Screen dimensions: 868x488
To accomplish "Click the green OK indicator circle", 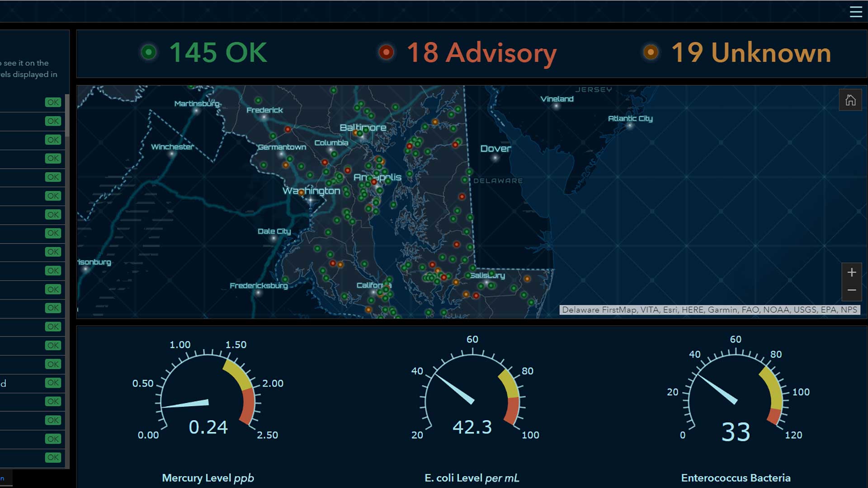I will coord(149,52).
